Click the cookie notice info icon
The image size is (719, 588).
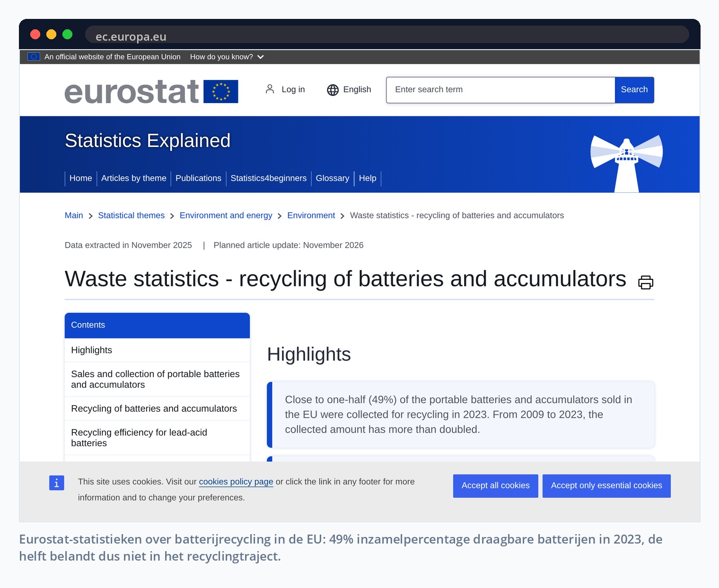click(x=57, y=483)
